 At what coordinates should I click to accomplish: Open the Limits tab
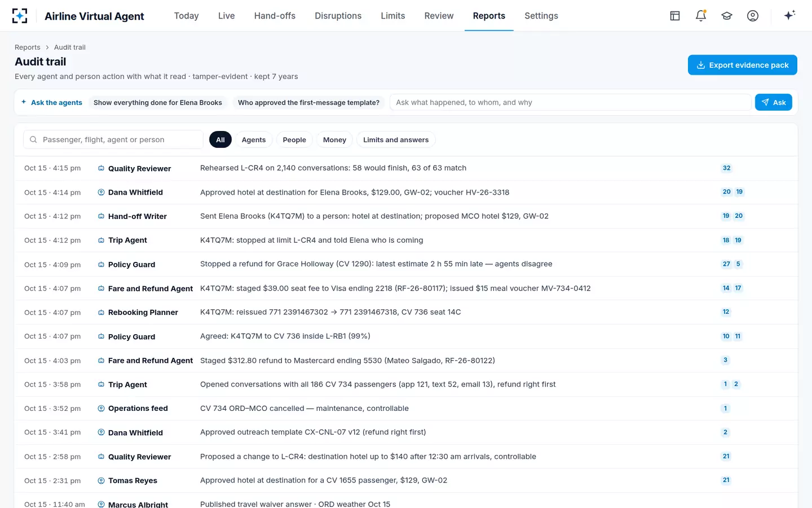click(393, 16)
